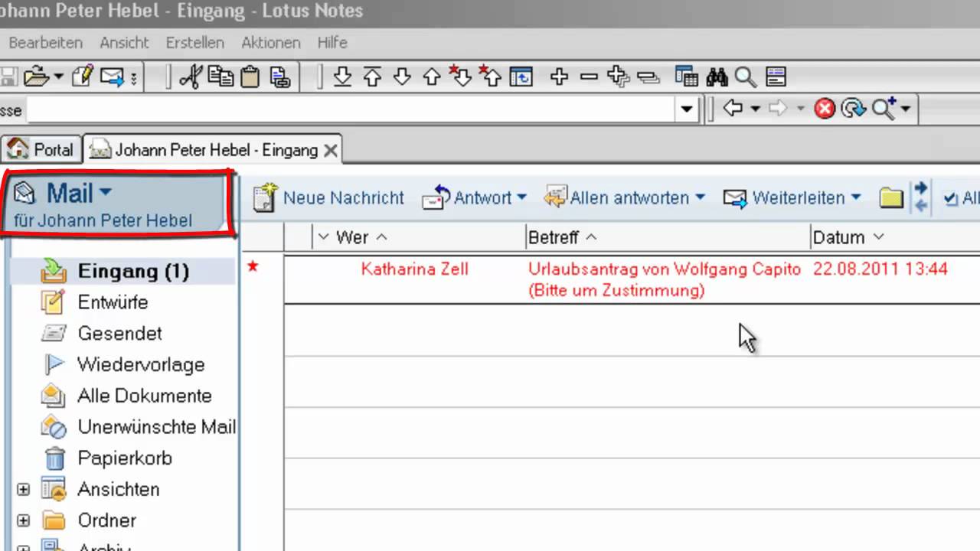The image size is (980, 551).
Task: Click the yellow folder action icon
Action: (x=891, y=198)
